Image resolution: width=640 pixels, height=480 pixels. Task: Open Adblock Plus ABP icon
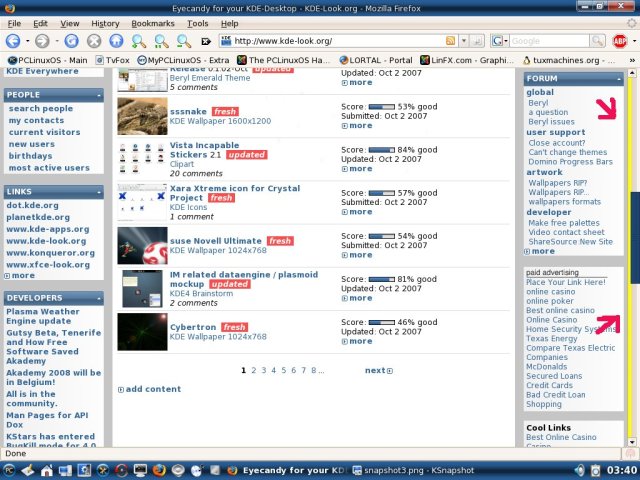pyautogui.click(x=620, y=41)
